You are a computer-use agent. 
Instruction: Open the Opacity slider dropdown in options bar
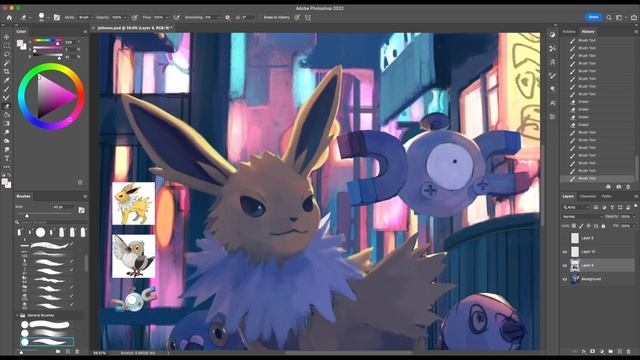[125, 18]
